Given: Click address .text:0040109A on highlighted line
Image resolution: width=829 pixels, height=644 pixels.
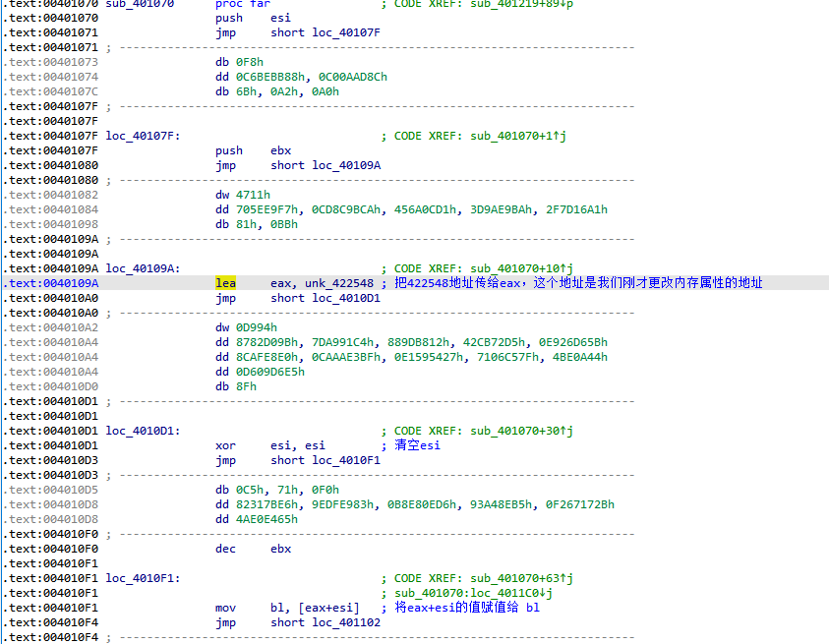Looking at the screenshot, I should coord(51,283).
